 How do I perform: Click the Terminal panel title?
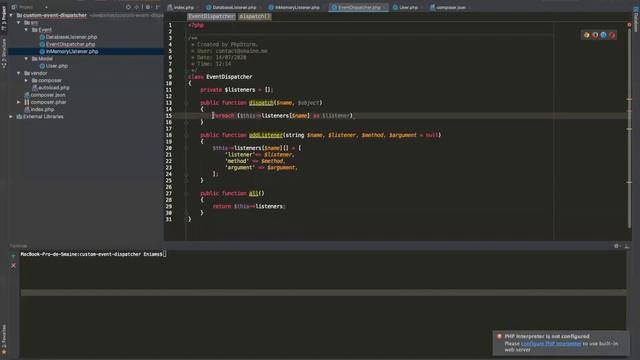point(18,246)
